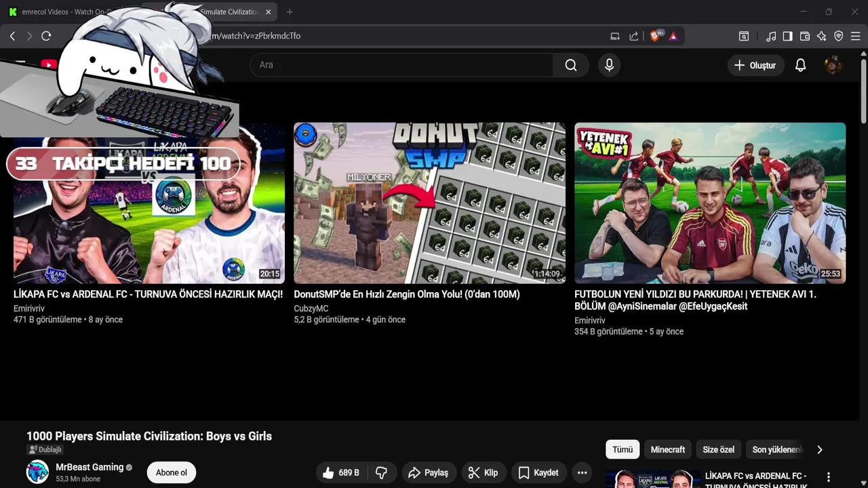Open the Brave Wallet icon

[x=805, y=36]
